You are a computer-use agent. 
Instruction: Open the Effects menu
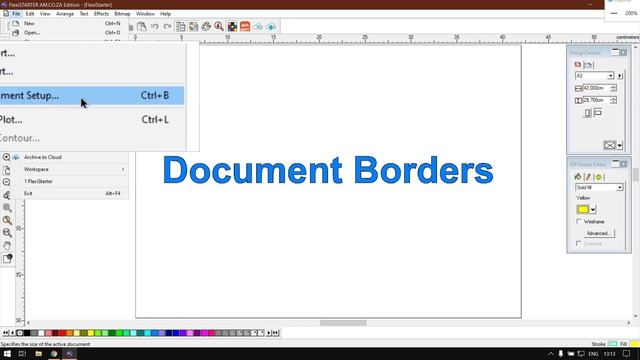click(x=101, y=14)
